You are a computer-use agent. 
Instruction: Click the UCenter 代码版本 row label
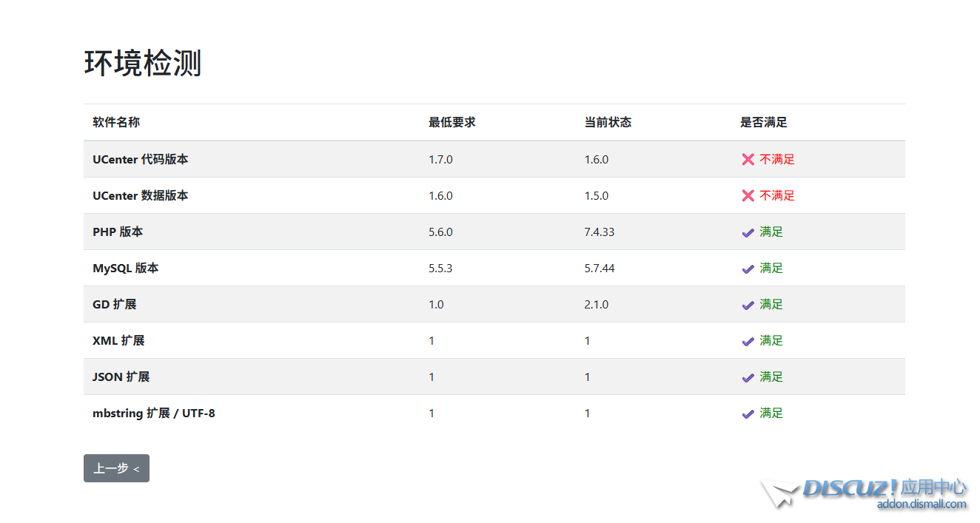[x=140, y=159]
